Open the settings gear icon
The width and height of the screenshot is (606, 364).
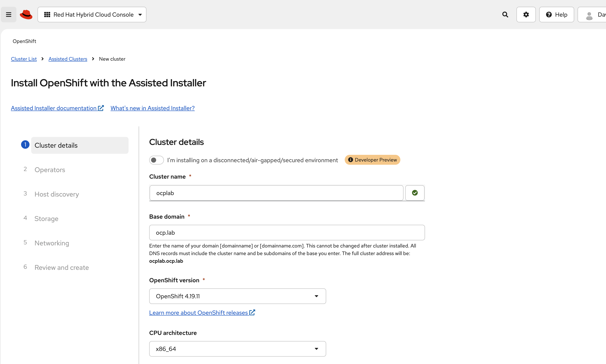coord(526,15)
